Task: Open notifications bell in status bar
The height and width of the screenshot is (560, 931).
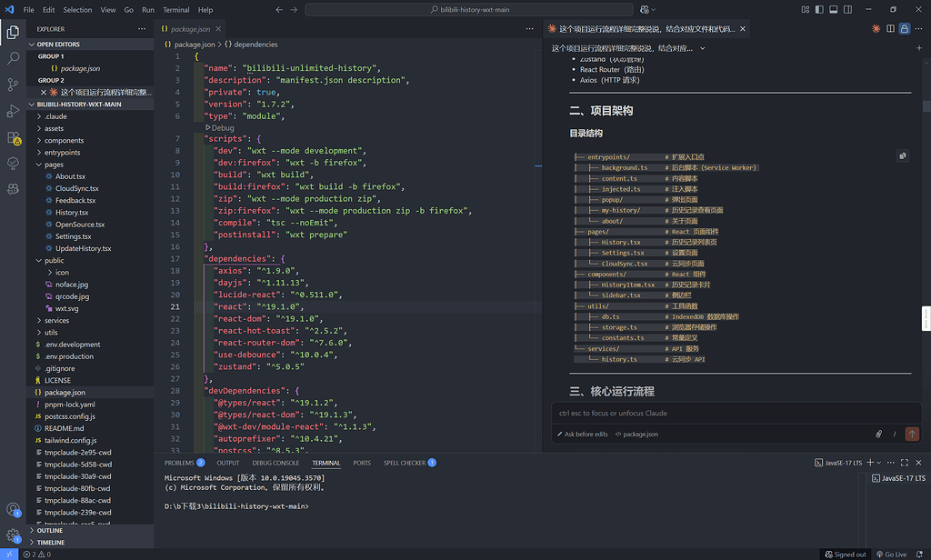Action: tap(920, 554)
